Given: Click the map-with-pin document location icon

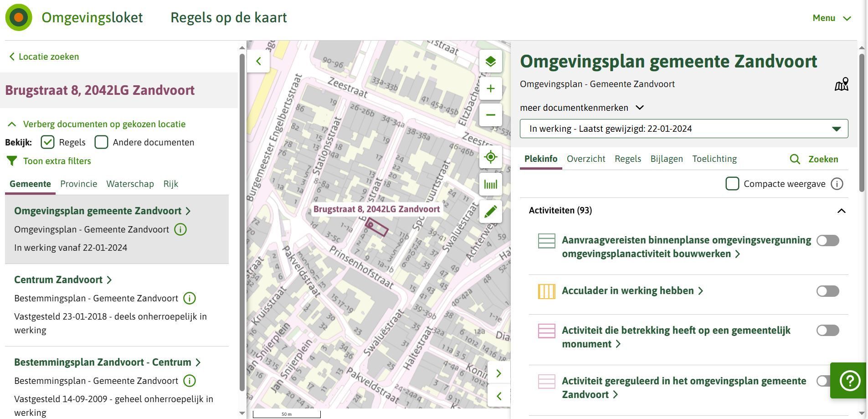Looking at the screenshot, I should 841,84.
